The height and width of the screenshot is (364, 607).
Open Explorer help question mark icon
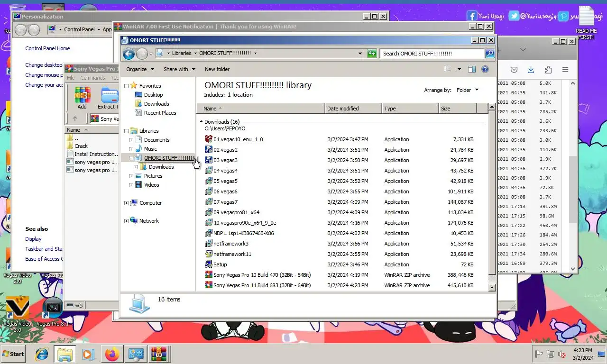(x=485, y=69)
